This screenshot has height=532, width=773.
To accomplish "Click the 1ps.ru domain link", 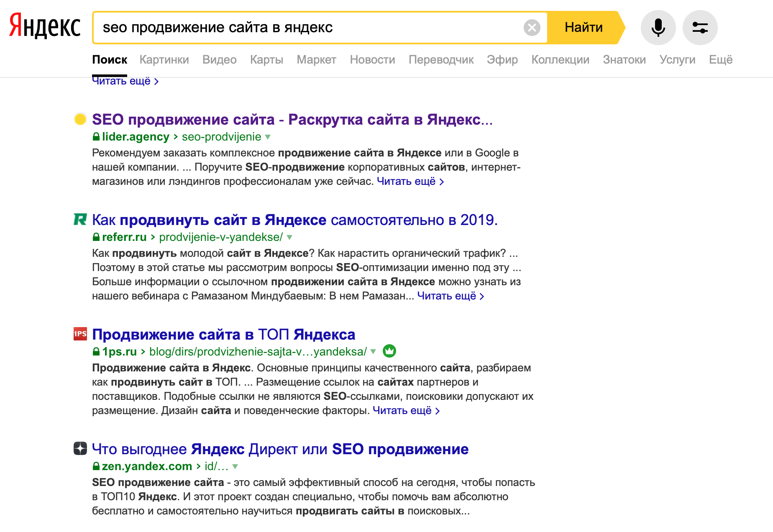I will coord(120,352).
